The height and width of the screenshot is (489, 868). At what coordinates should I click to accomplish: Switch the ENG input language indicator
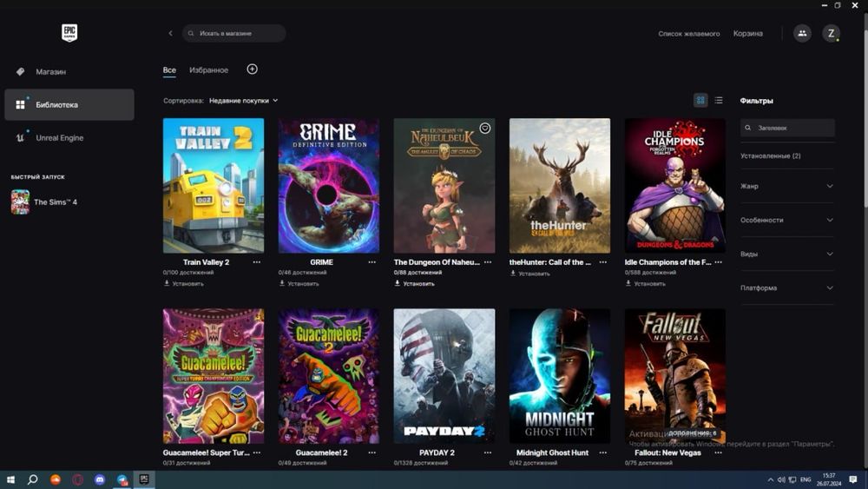pos(806,479)
